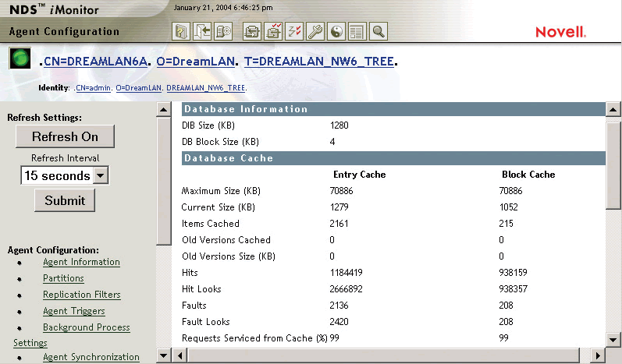Click the DIB Size value 1280
This screenshot has width=622, height=364.
point(339,125)
